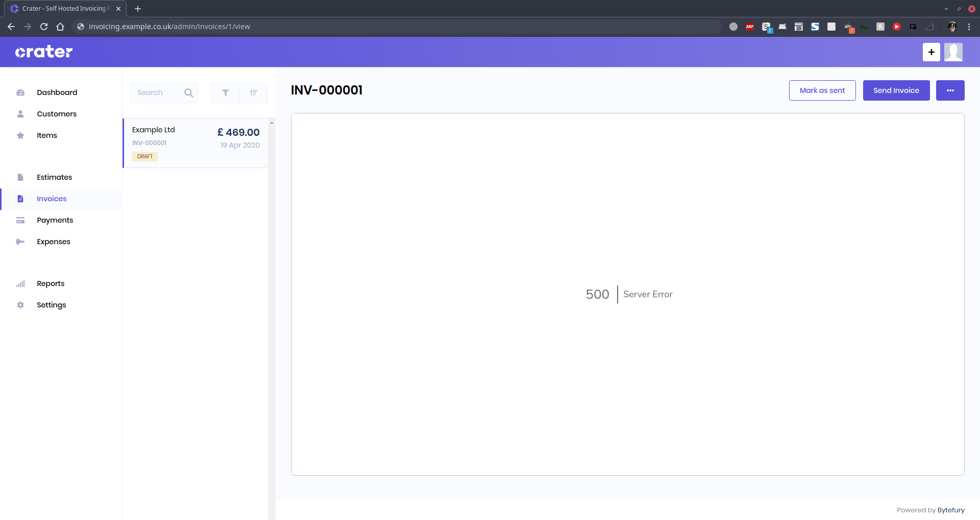Toggle the invoice sort order control
Image resolution: width=980 pixels, height=520 pixels.
pos(254,93)
